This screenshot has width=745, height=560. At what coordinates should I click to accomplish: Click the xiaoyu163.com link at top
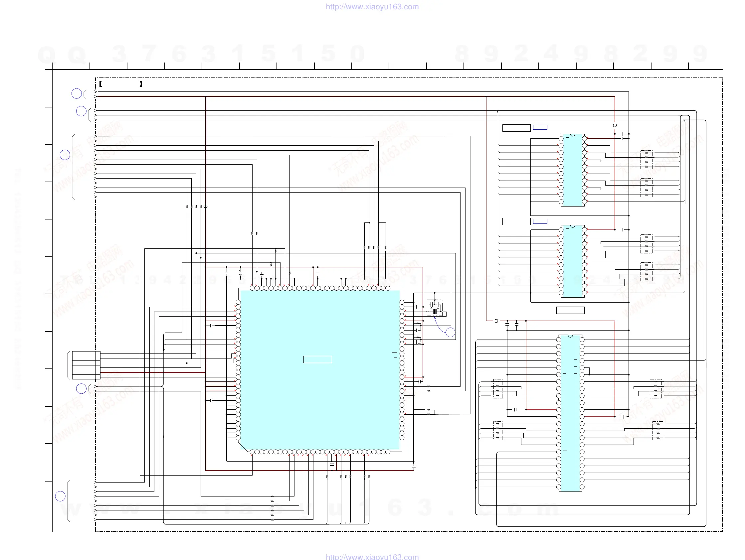click(372, 7)
